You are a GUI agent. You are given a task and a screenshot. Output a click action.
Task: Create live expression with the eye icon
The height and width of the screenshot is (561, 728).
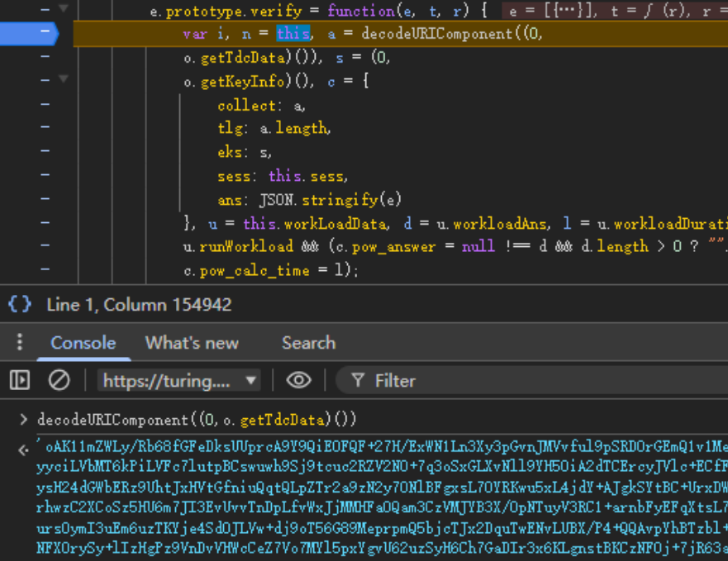coord(298,380)
